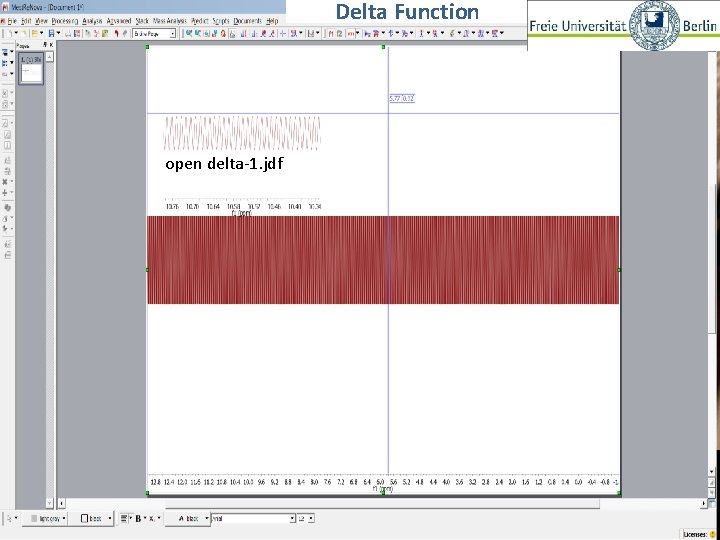The height and width of the screenshot is (540, 720).
Task: Toggle Bold text formatting
Action: [138, 518]
